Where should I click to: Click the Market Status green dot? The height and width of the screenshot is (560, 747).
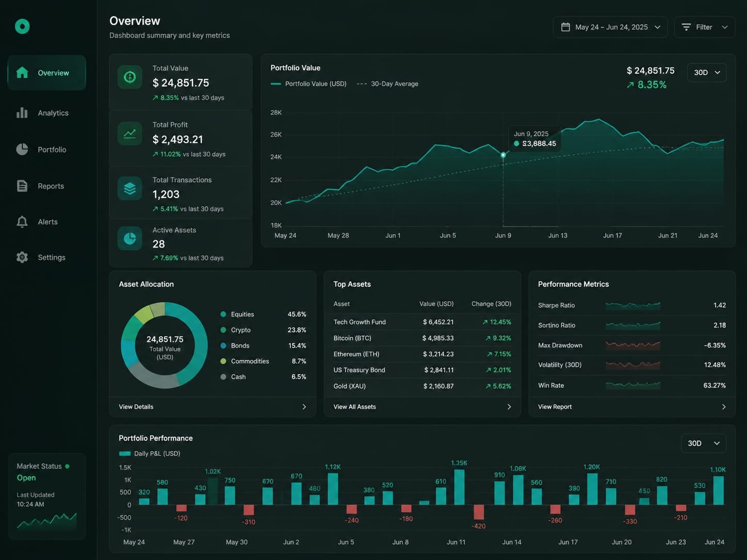point(67,466)
